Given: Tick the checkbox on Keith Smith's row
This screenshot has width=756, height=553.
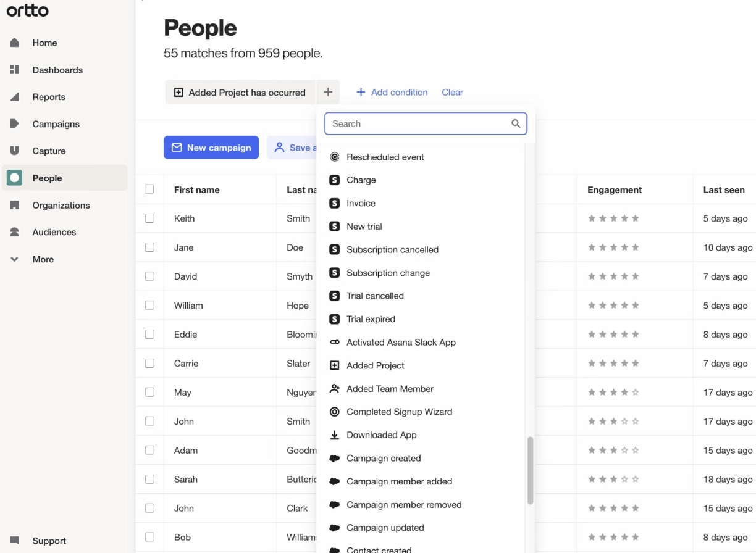Looking at the screenshot, I should tap(149, 218).
